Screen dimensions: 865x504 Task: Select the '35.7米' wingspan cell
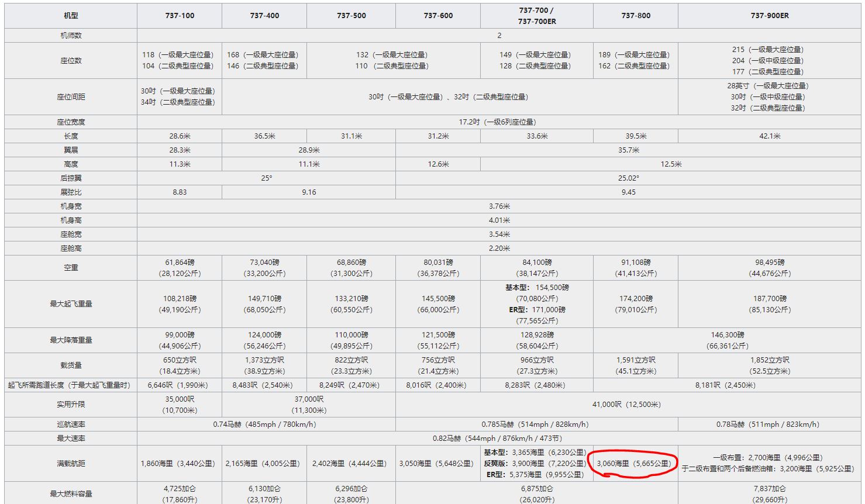tap(629, 150)
